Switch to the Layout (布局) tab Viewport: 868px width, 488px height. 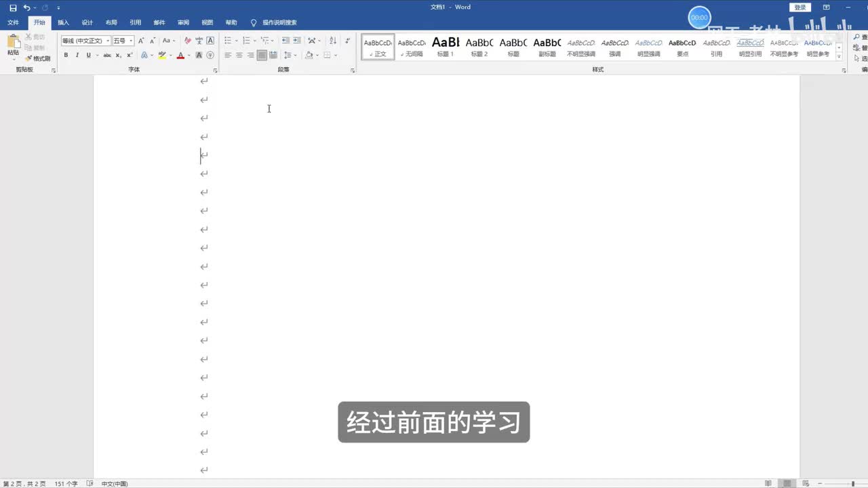pyautogui.click(x=111, y=22)
